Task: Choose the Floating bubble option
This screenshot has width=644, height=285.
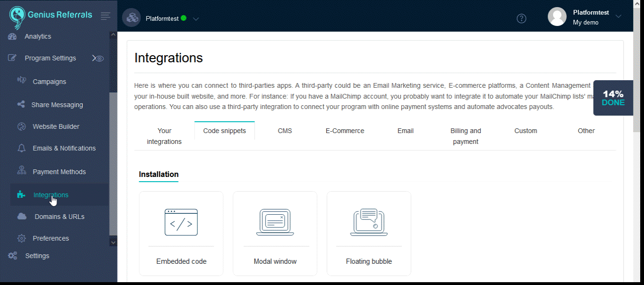Action: [x=369, y=233]
